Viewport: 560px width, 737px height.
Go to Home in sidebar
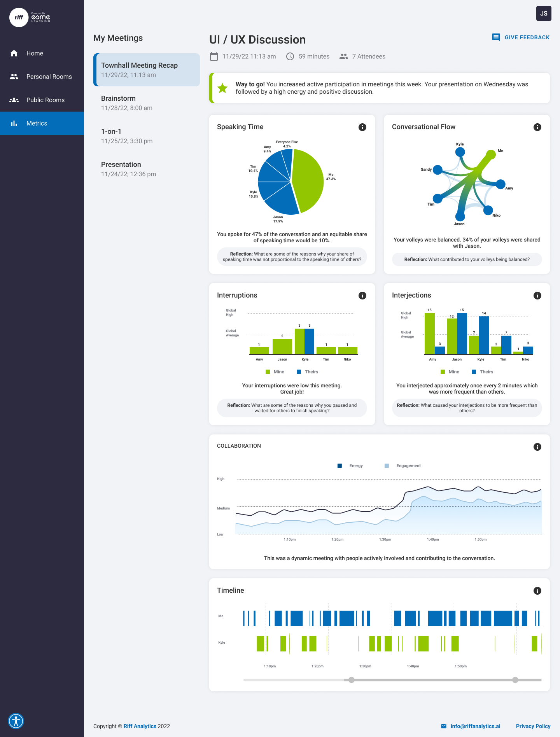click(42, 53)
